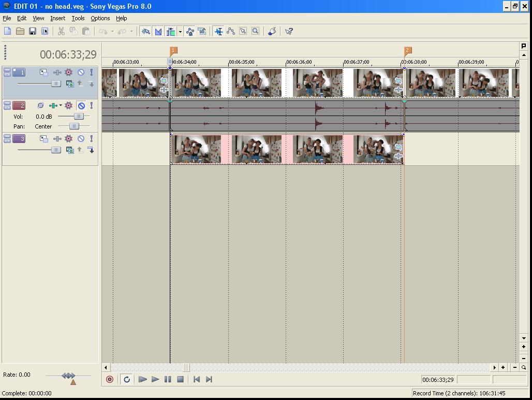Toggle Solo on video track 1

coord(92,73)
